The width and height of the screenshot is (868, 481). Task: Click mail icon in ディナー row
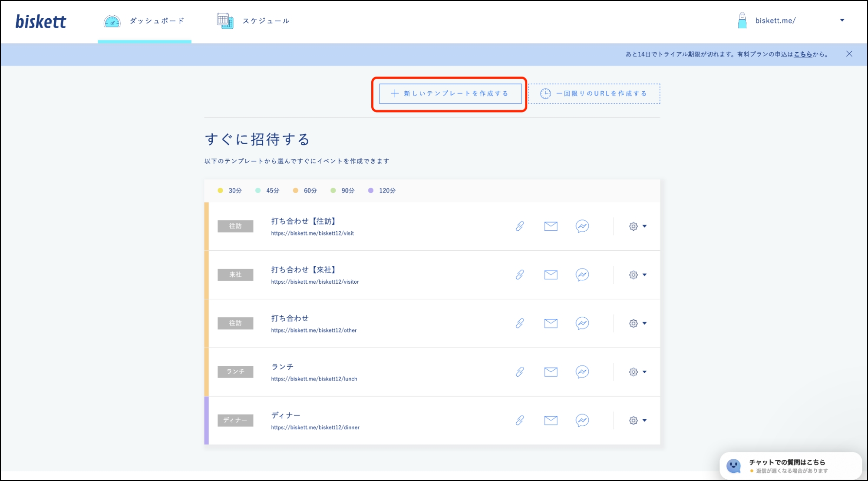[551, 420]
